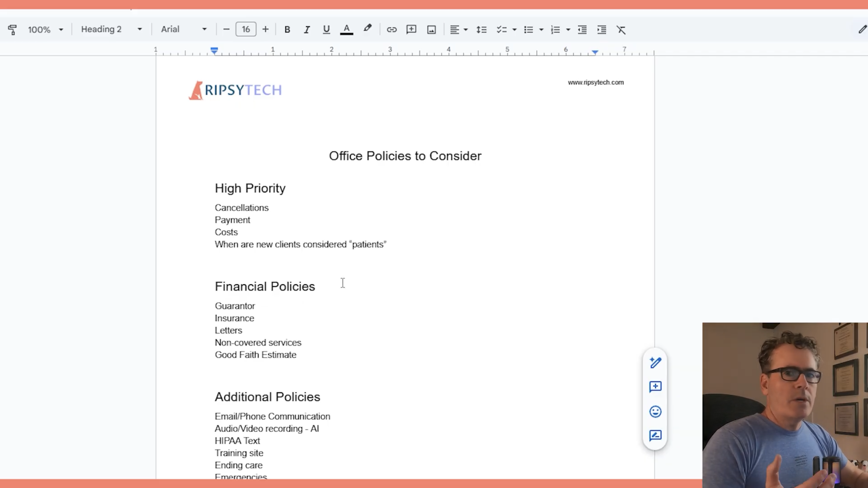
Task: Insert an image
Action: point(431,30)
